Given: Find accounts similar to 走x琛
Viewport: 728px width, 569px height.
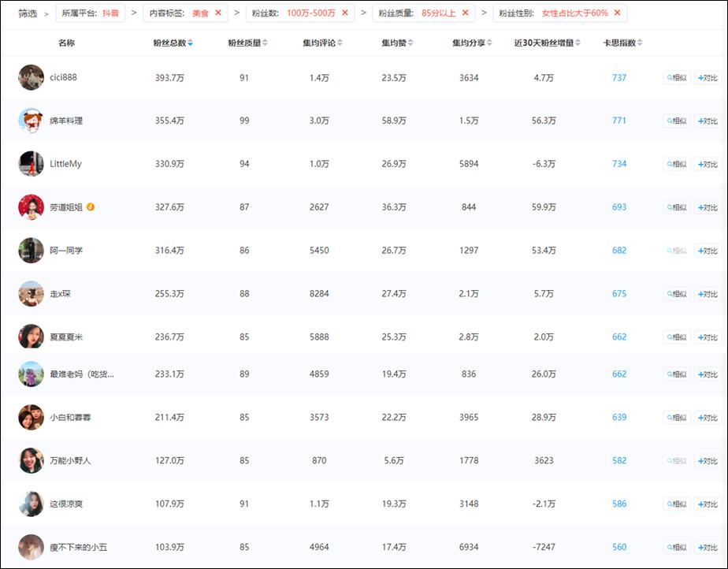Looking at the screenshot, I should click(677, 294).
